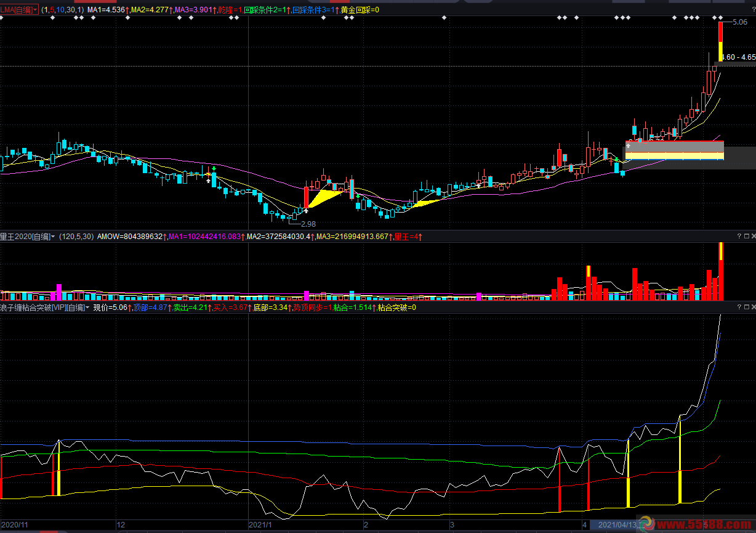Viewport: 756px width, 533px height.
Task: Click the 12 month label on the time axis
Action: tap(121, 525)
